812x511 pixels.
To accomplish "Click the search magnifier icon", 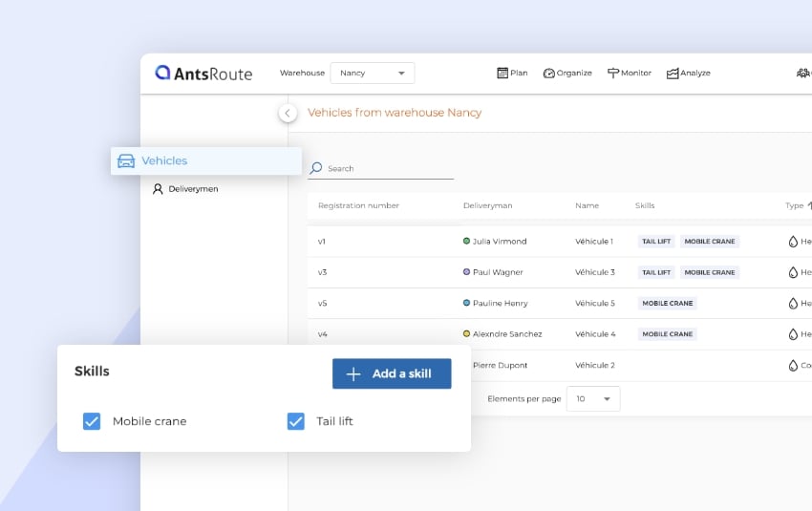I will tap(316, 168).
